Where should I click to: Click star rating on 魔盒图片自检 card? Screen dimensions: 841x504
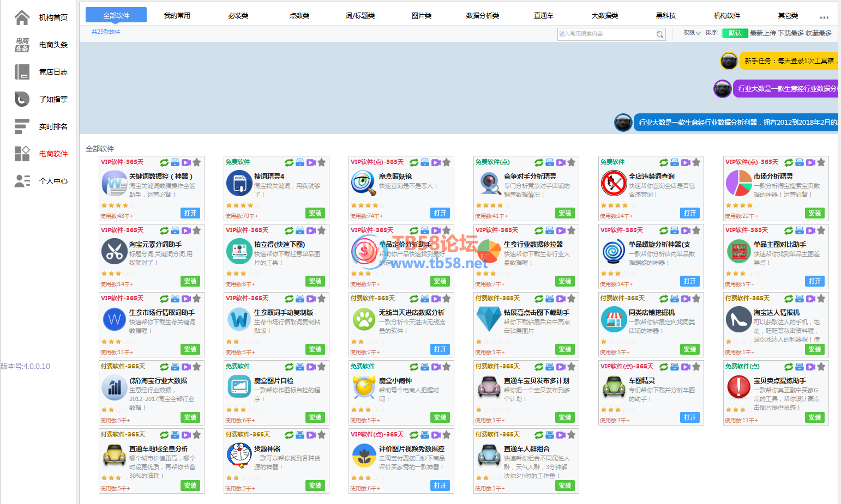tap(243, 410)
